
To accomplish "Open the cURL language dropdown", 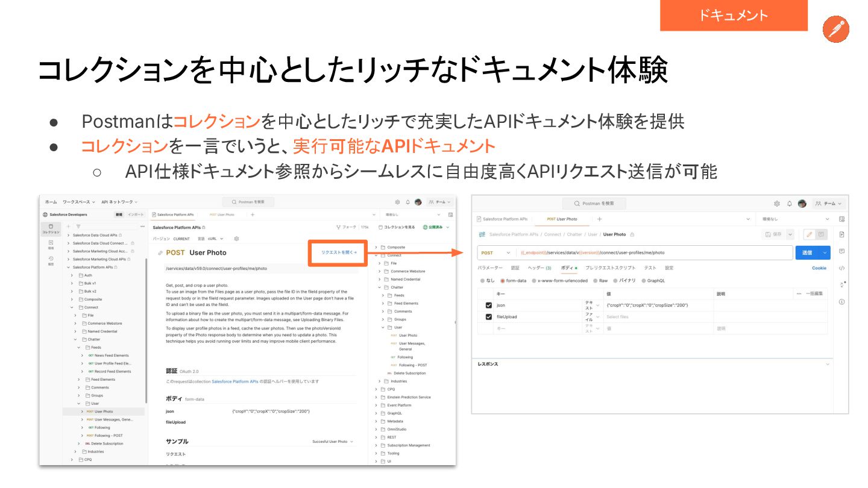I will 215,239.
